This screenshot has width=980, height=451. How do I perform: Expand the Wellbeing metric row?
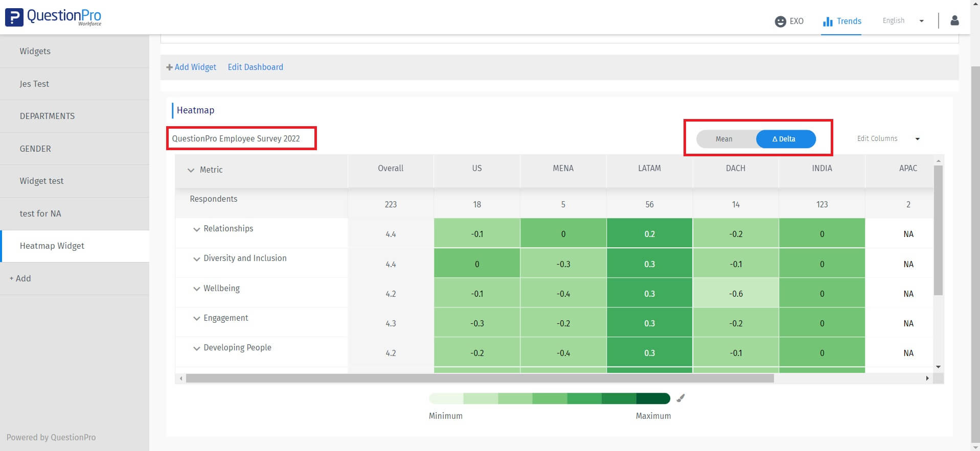coord(196,289)
